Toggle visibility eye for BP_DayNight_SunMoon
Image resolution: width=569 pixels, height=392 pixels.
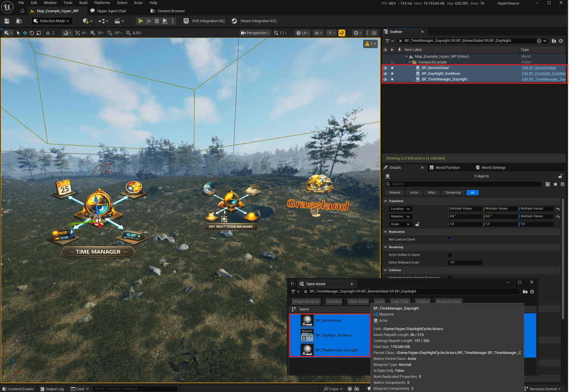coord(385,73)
